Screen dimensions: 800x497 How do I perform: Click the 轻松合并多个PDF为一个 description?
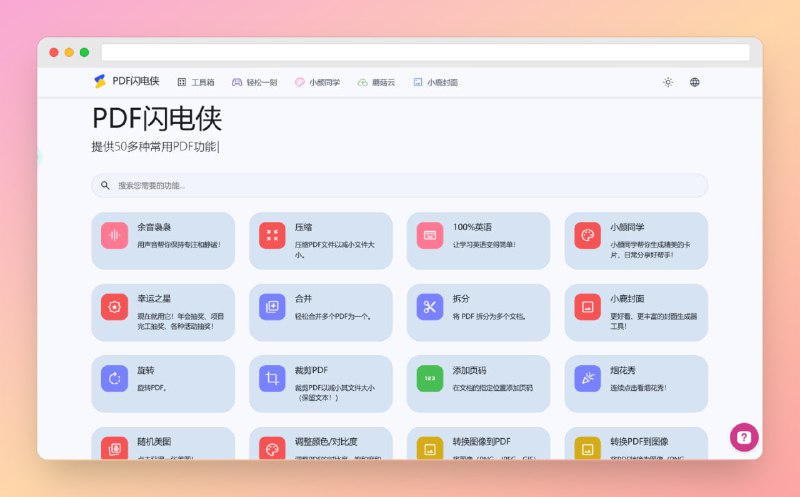[333, 316]
